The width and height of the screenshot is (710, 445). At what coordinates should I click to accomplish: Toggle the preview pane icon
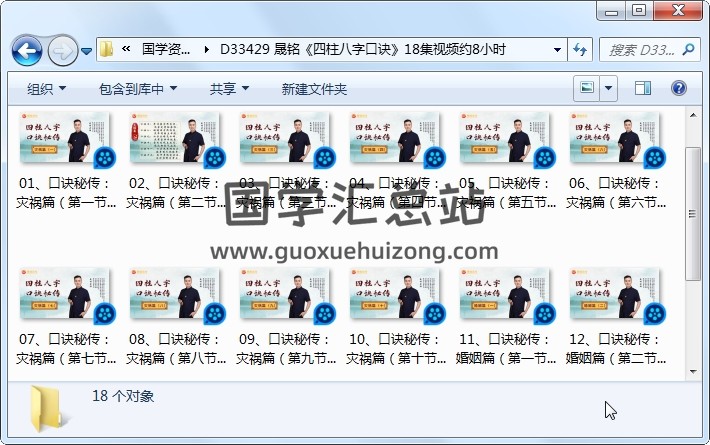[644, 89]
